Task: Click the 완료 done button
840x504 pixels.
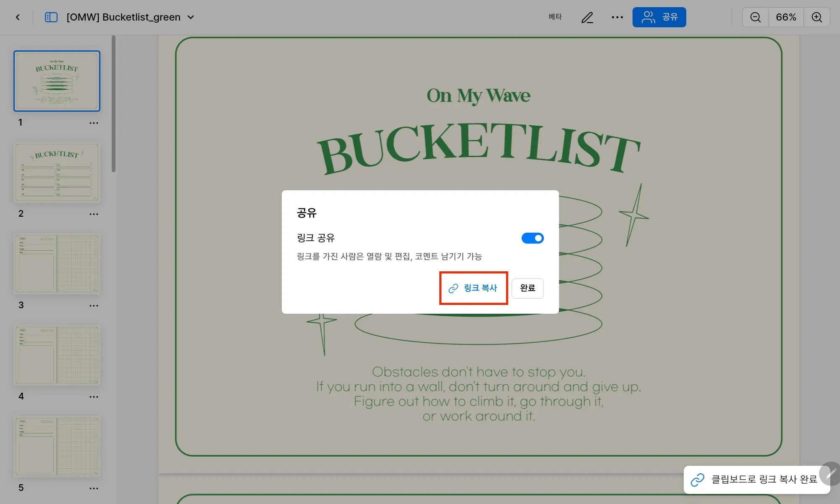Action: 527,288
